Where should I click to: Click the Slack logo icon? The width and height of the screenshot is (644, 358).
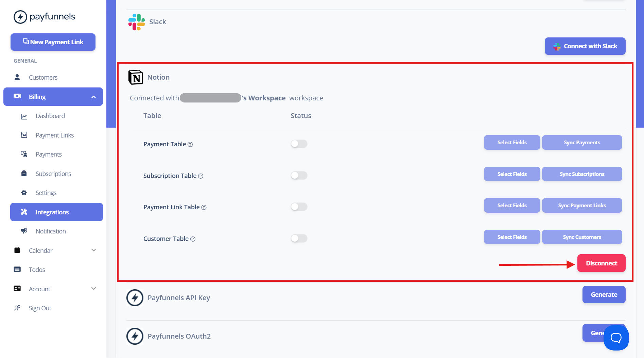pos(137,22)
